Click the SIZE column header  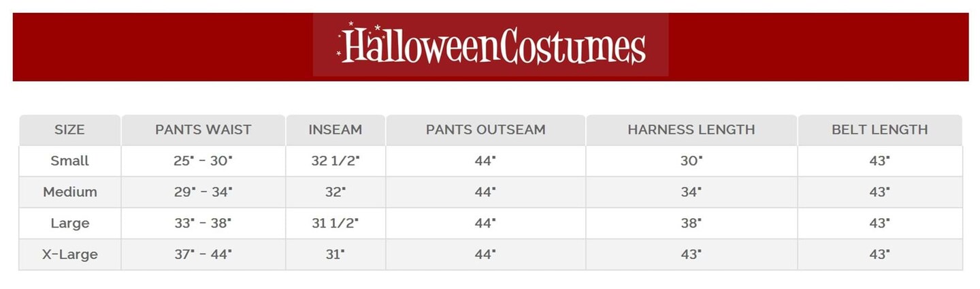(69, 130)
